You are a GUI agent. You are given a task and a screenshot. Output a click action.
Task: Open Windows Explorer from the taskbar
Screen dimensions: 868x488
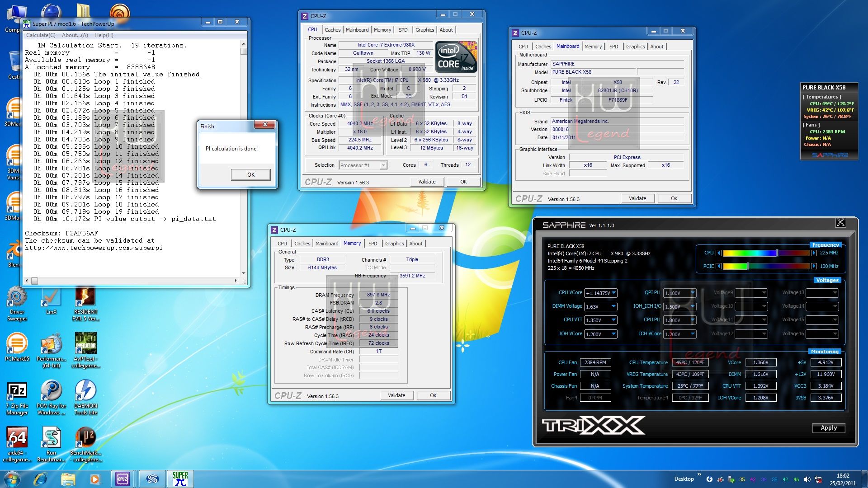(x=68, y=479)
